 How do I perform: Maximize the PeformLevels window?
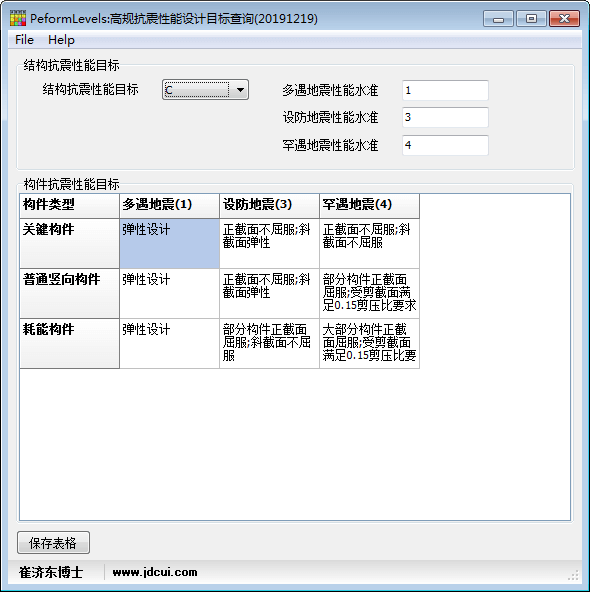pos(531,18)
